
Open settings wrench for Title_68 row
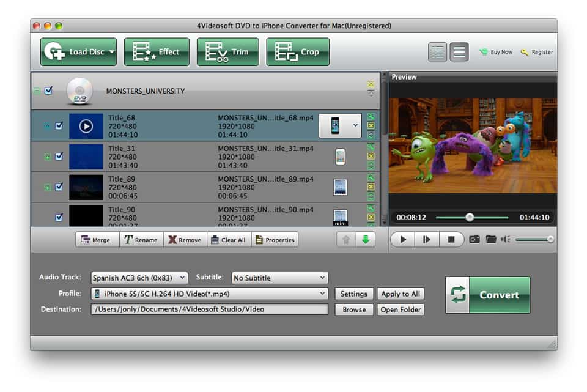tap(371, 116)
